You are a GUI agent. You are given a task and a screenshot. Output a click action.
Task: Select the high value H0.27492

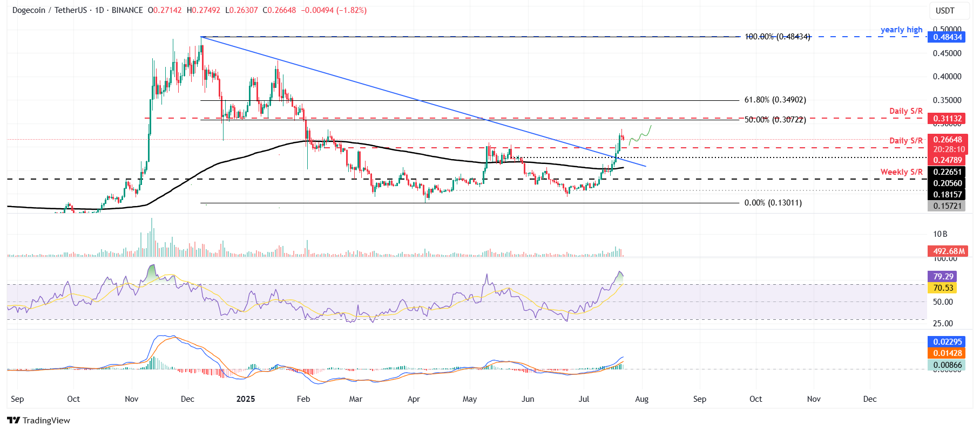pos(204,10)
